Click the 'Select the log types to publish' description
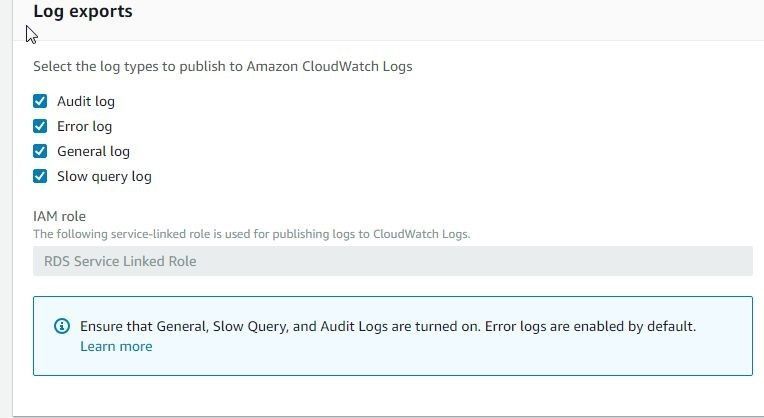 click(223, 66)
